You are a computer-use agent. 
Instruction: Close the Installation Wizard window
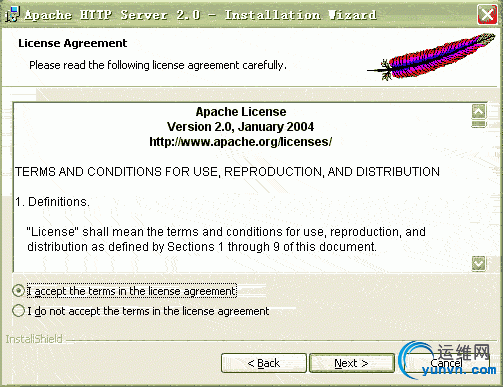click(487, 14)
